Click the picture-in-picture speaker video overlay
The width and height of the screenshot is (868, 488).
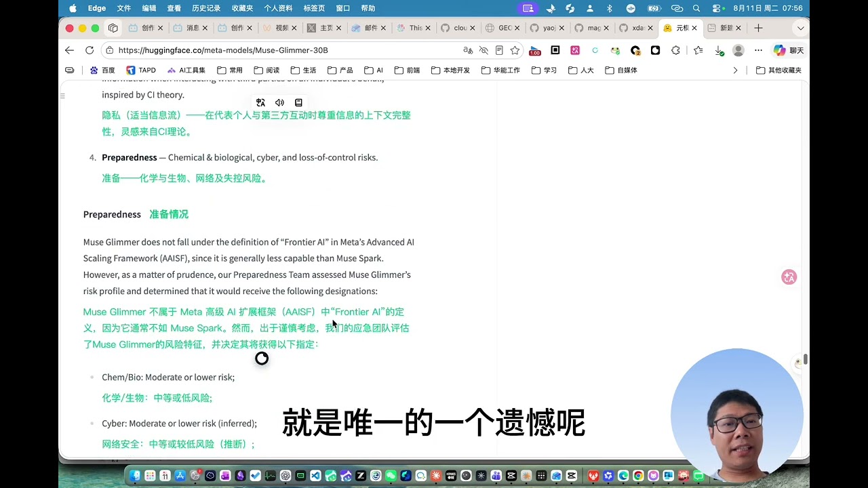[x=737, y=415]
